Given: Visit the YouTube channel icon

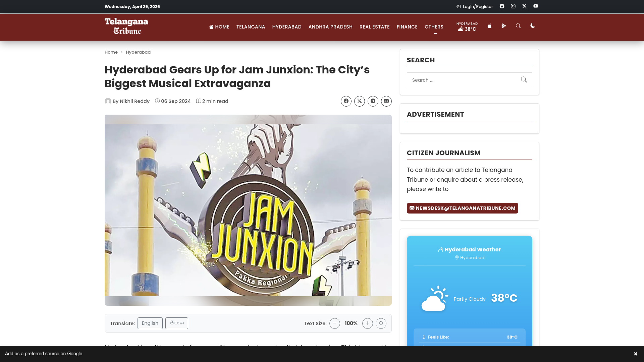Looking at the screenshot, I should click(536, 6).
